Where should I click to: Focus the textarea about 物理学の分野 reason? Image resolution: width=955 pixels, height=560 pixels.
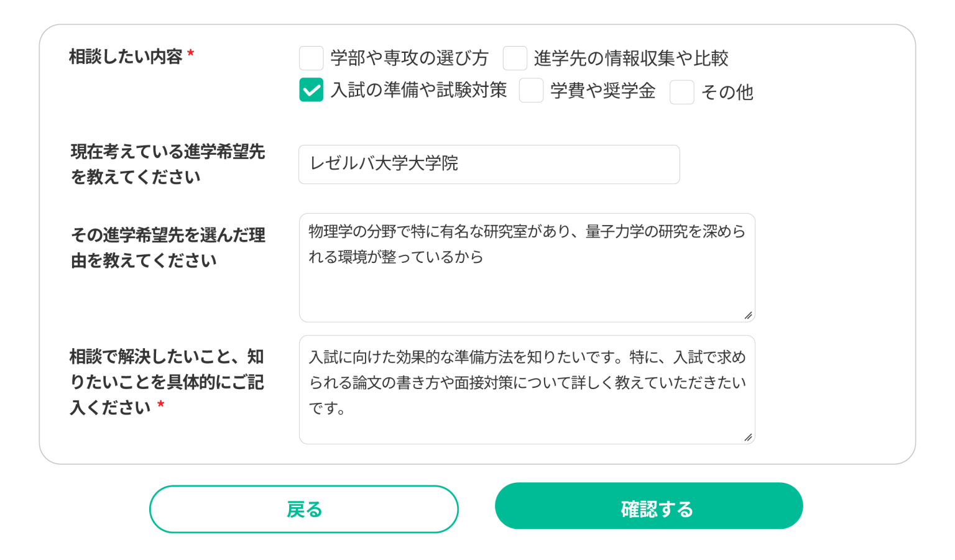526,268
